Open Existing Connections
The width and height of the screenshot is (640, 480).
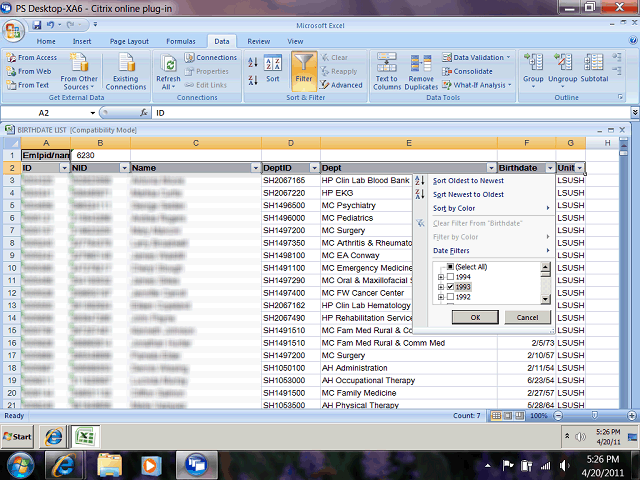coord(126,72)
